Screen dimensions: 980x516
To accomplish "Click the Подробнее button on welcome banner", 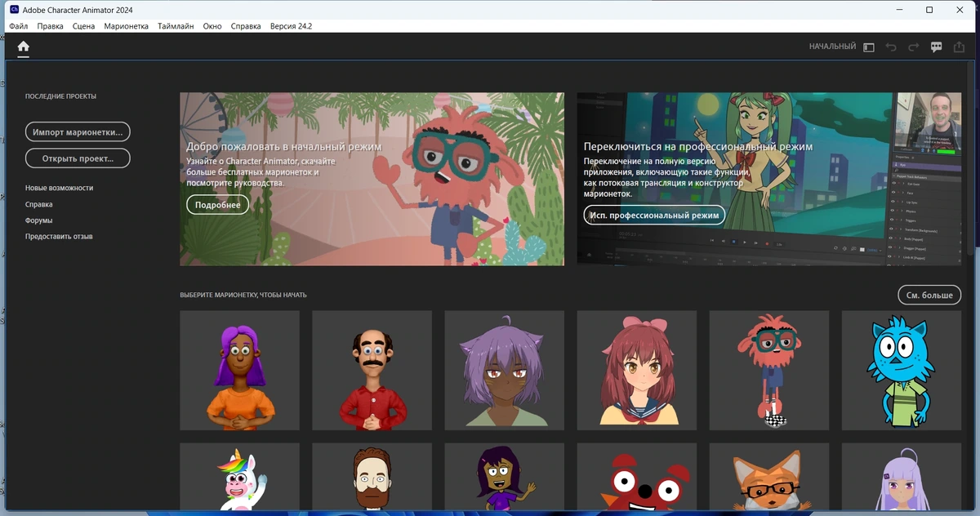I will pyautogui.click(x=217, y=205).
